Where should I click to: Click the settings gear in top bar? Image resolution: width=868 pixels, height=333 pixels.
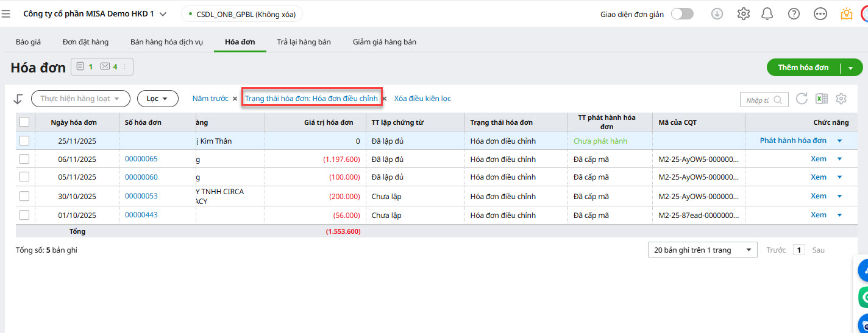pos(743,14)
